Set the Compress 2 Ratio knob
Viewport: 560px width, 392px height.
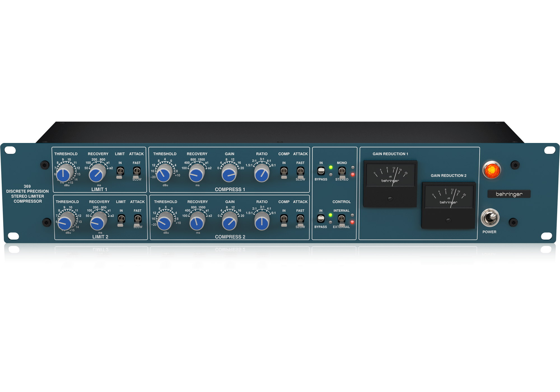coord(262,221)
